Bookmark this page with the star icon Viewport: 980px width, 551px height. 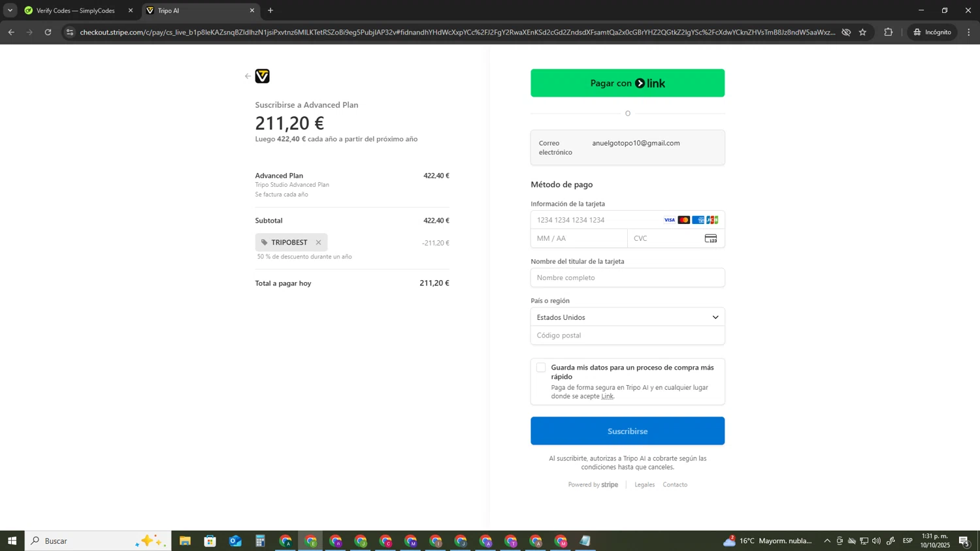pyautogui.click(x=862, y=32)
